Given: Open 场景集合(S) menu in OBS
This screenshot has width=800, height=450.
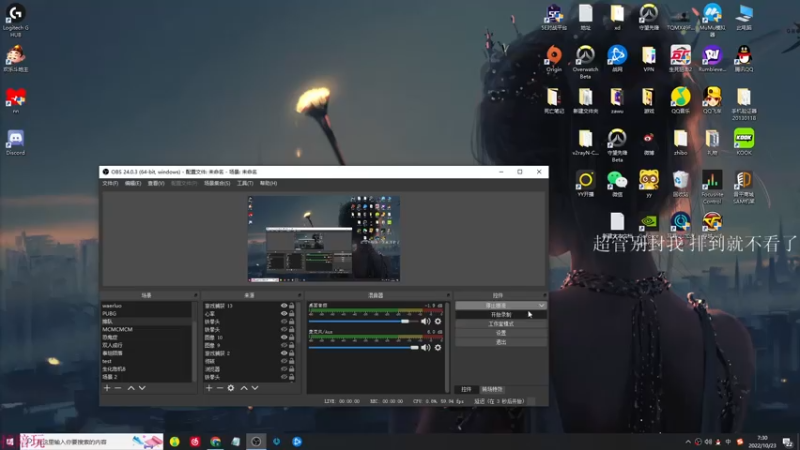Looking at the screenshot, I should [x=217, y=183].
